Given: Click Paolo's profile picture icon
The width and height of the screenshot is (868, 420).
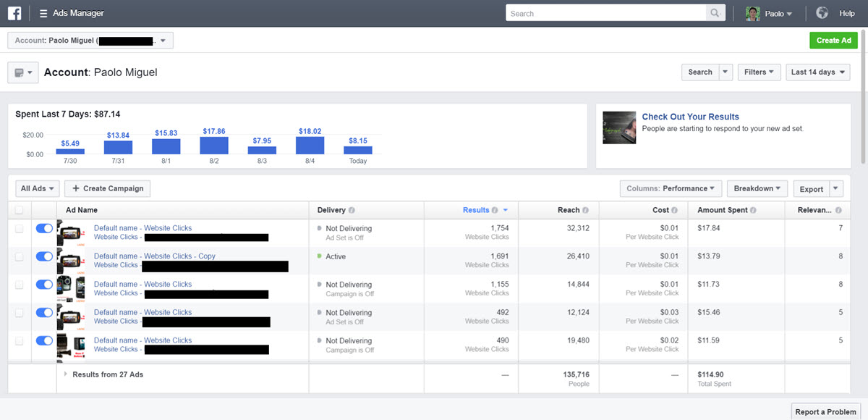Looking at the screenshot, I should [753, 13].
